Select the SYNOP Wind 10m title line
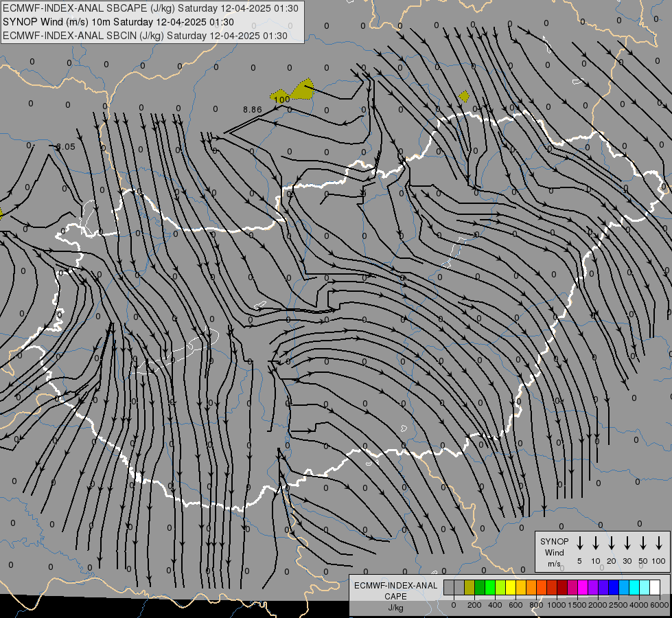The image size is (672, 618). [118, 22]
